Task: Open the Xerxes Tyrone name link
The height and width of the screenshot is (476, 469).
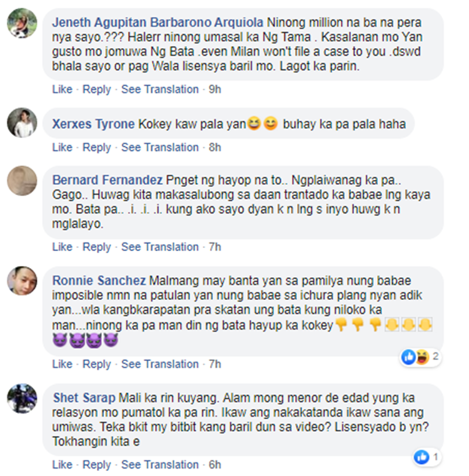Action: coord(93,124)
